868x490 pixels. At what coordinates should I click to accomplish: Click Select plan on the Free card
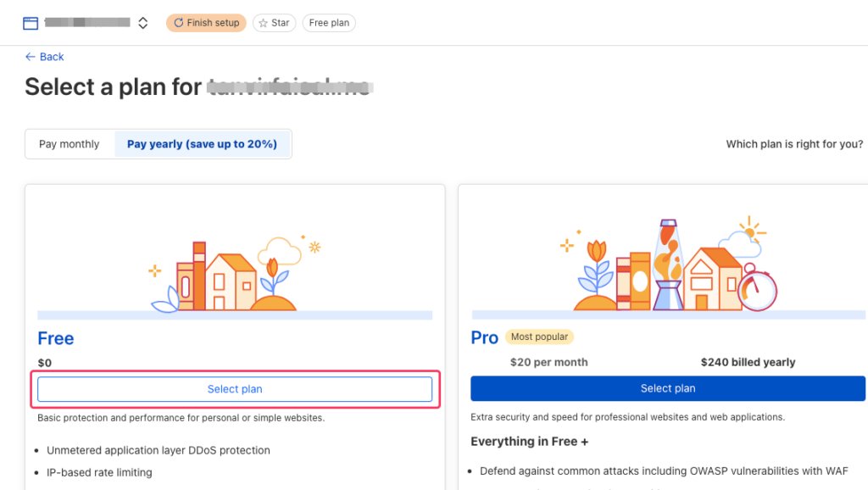coord(235,389)
